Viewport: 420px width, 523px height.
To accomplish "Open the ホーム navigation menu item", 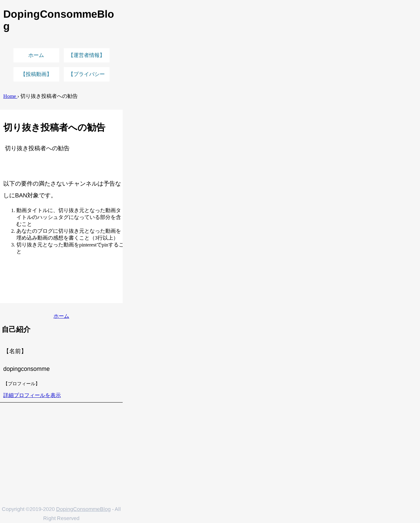I will (36, 55).
